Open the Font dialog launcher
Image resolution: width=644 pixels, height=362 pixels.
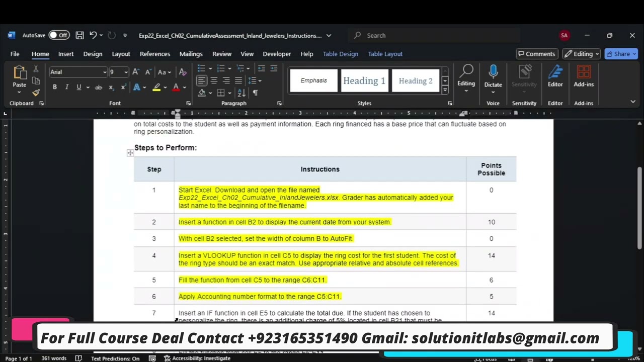tap(189, 103)
